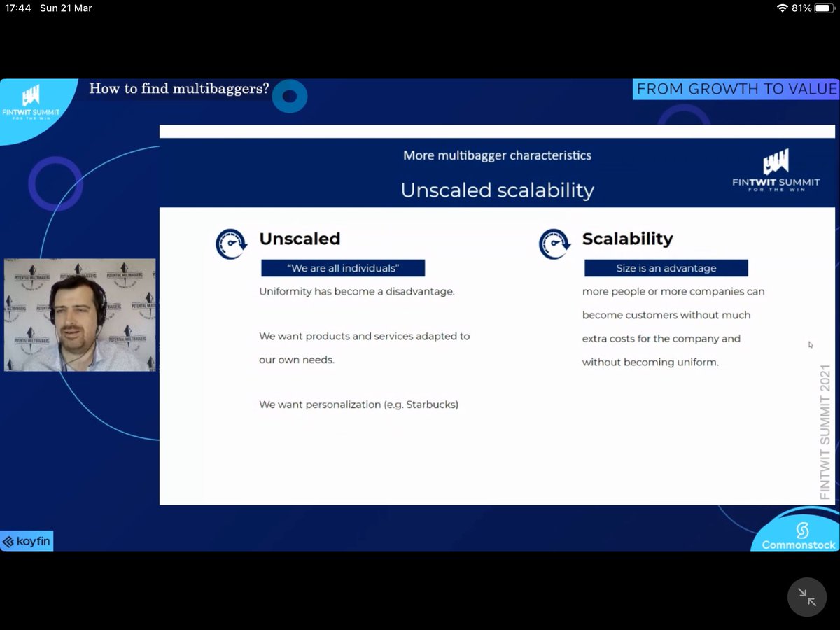840x630 pixels.
Task: Click the 'How to find multibaggers?' title
Action: (x=179, y=89)
